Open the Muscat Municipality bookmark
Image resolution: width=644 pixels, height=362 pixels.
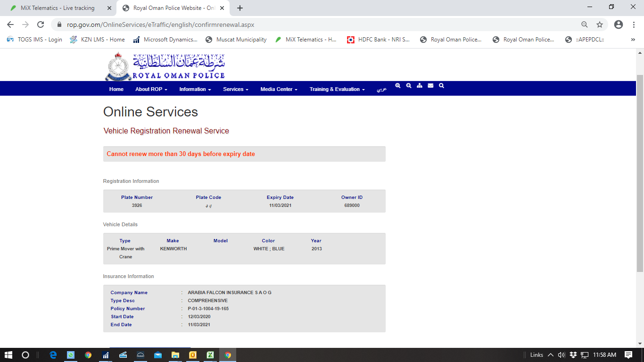236,40
